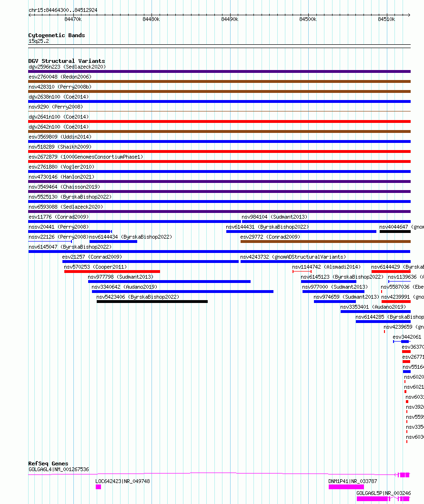This screenshot has width=424, height=504.
Task: Click the magenta LOC642423 gene block
Action: click(x=98, y=487)
